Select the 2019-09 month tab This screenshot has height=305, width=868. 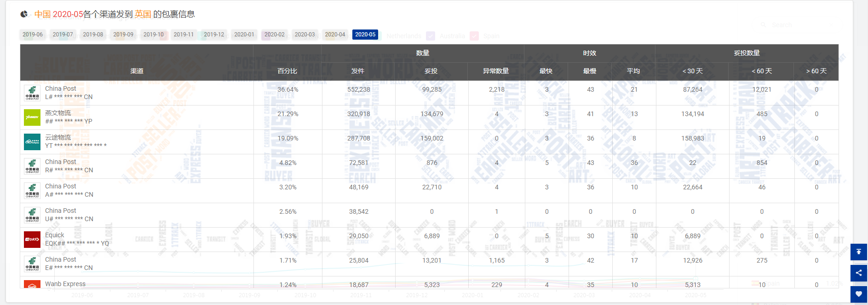coord(123,35)
